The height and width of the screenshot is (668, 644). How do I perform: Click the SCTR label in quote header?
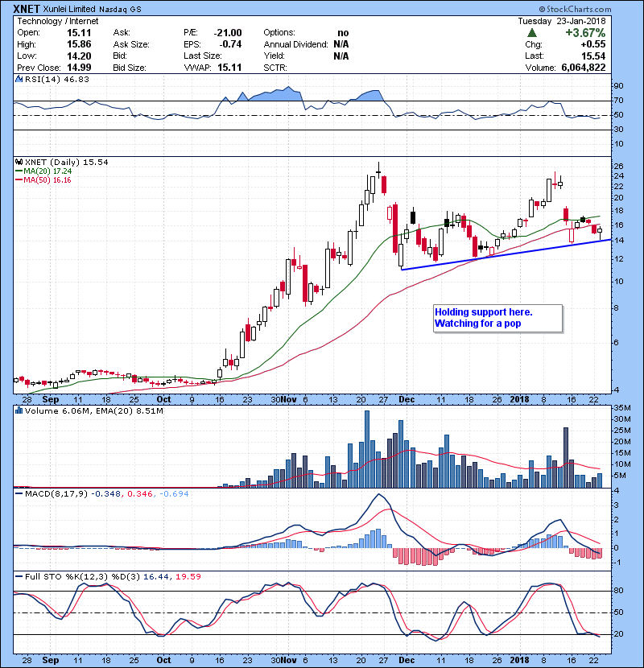point(275,68)
